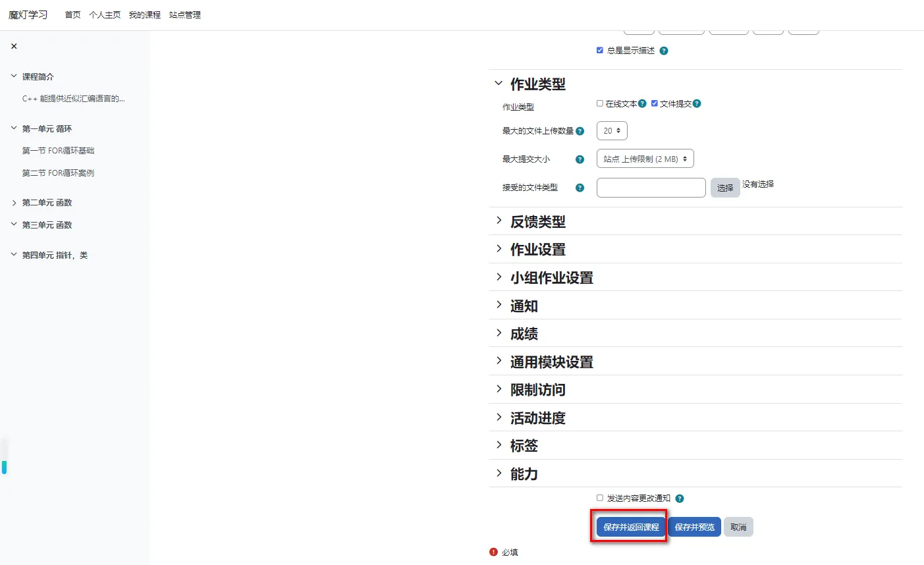The image size is (924, 565).
Task: Open help for 接受的文件类型
Action: click(580, 188)
